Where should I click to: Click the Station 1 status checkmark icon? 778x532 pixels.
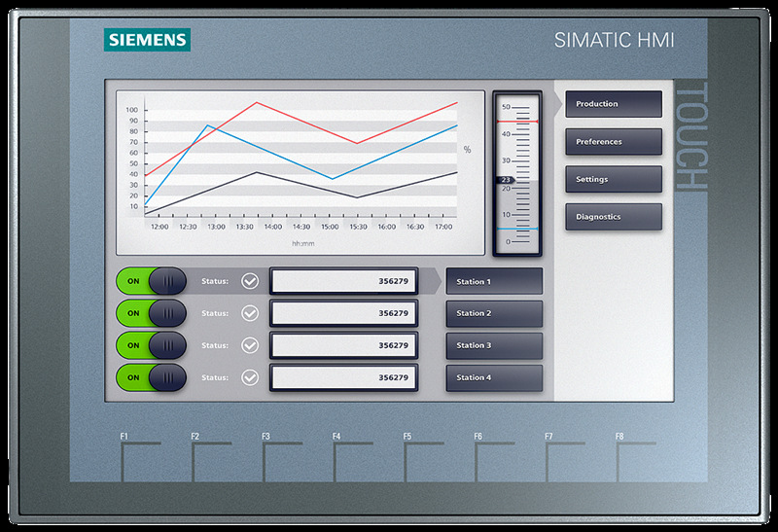[x=250, y=281]
